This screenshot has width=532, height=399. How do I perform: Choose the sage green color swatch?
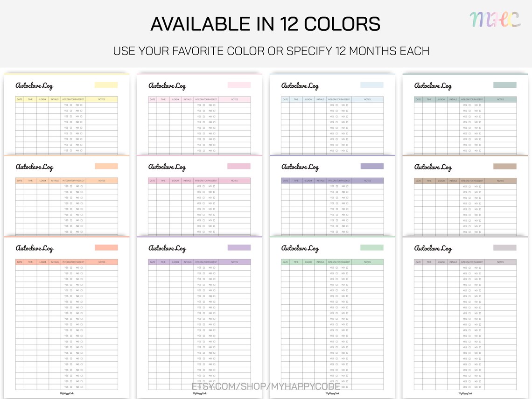pos(505,85)
